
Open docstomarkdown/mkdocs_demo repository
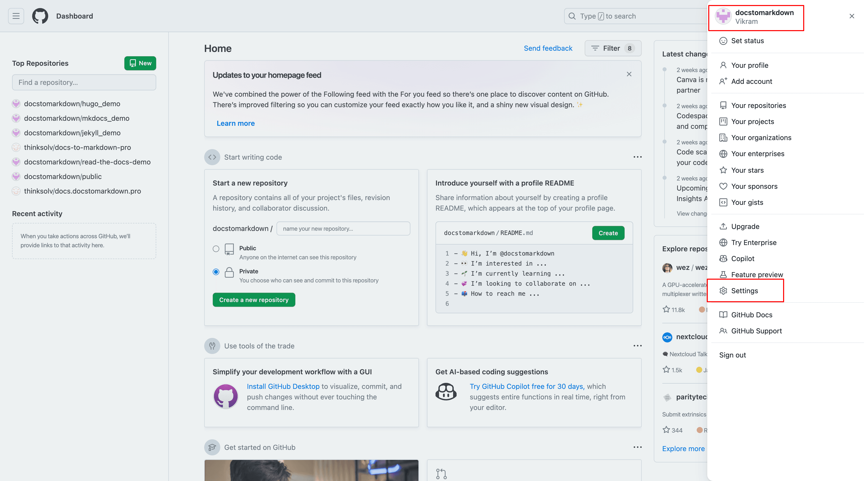point(77,118)
